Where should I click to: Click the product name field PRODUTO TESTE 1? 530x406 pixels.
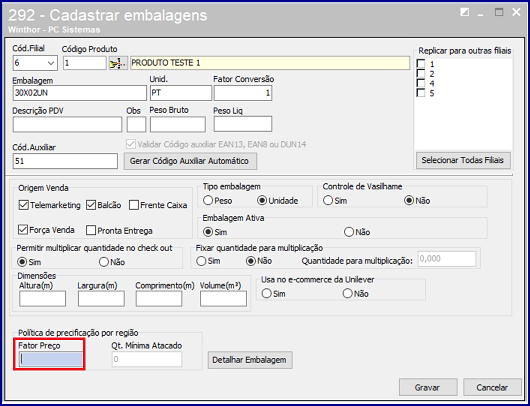click(x=270, y=63)
